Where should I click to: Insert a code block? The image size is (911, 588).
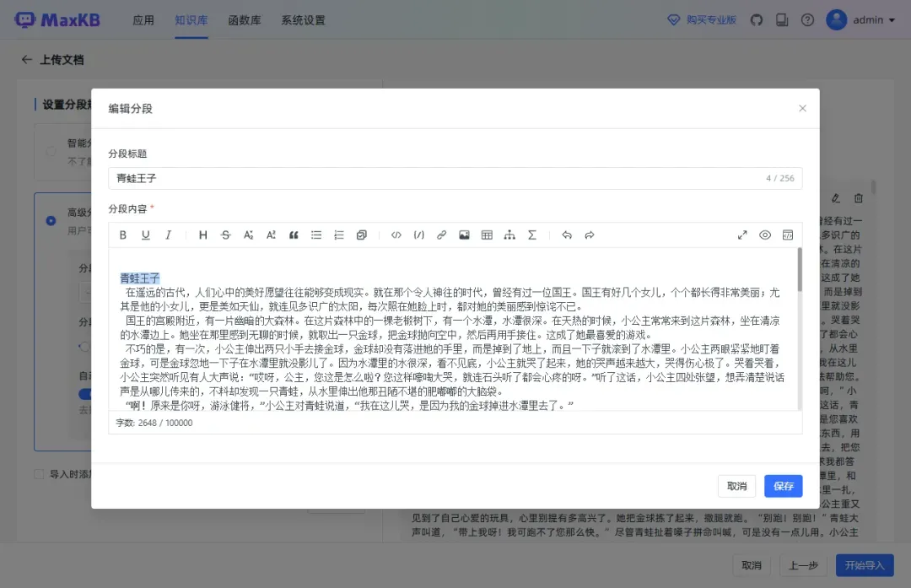pyautogui.click(x=419, y=235)
